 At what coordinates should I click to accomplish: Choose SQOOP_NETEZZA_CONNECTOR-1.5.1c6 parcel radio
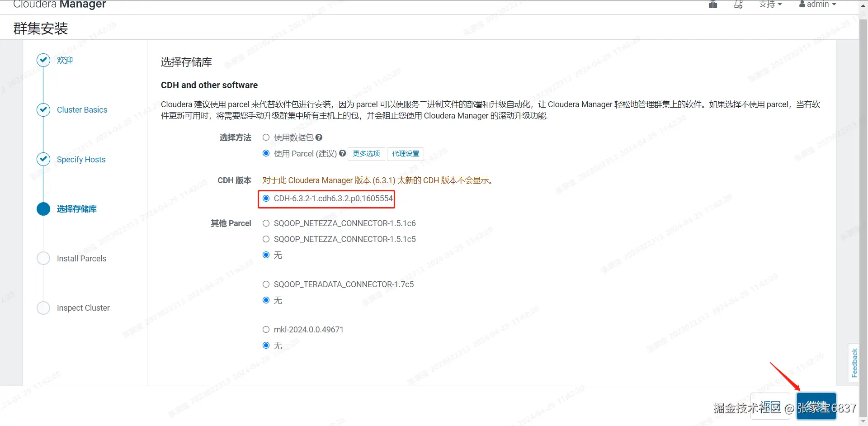click(x=266, y=223)
